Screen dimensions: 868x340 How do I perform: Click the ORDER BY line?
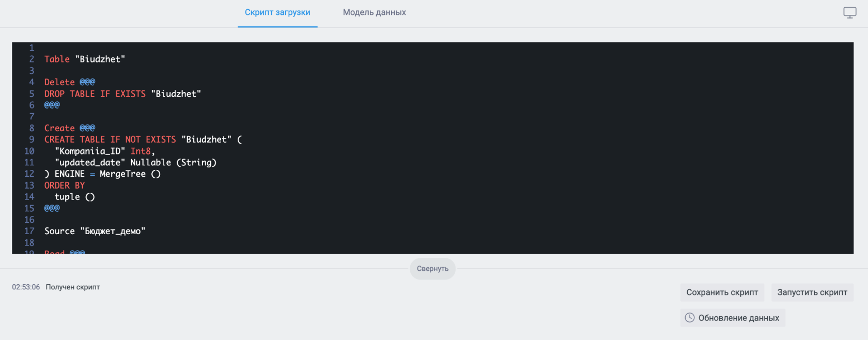coord(65,186)
